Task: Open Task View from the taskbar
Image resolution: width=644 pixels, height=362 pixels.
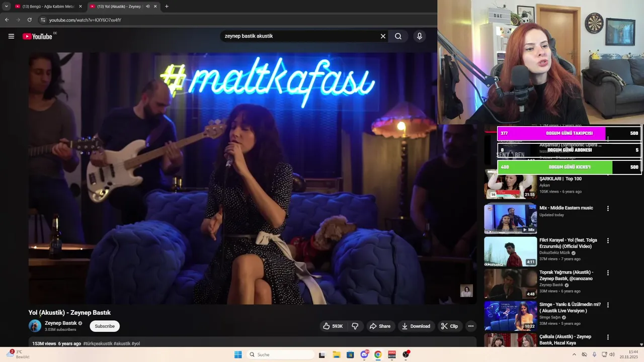Action: point(322,354)
